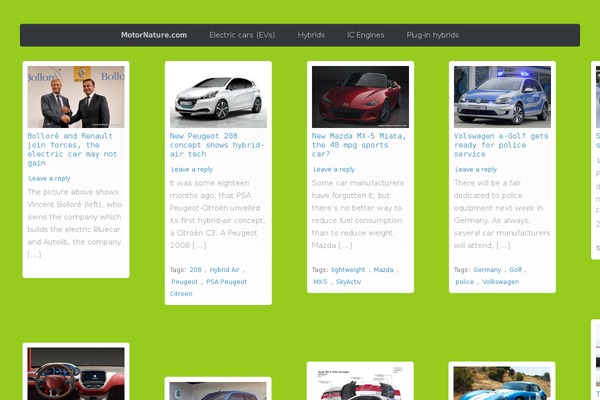
Task: Select the 'Volkswagen' tag
Action: pos(501,282)
